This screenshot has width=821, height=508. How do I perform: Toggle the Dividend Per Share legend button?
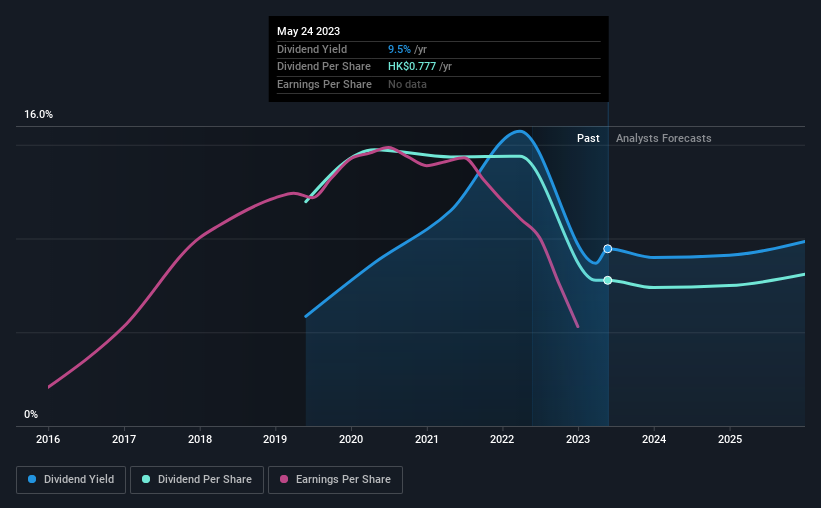(197, 480)
